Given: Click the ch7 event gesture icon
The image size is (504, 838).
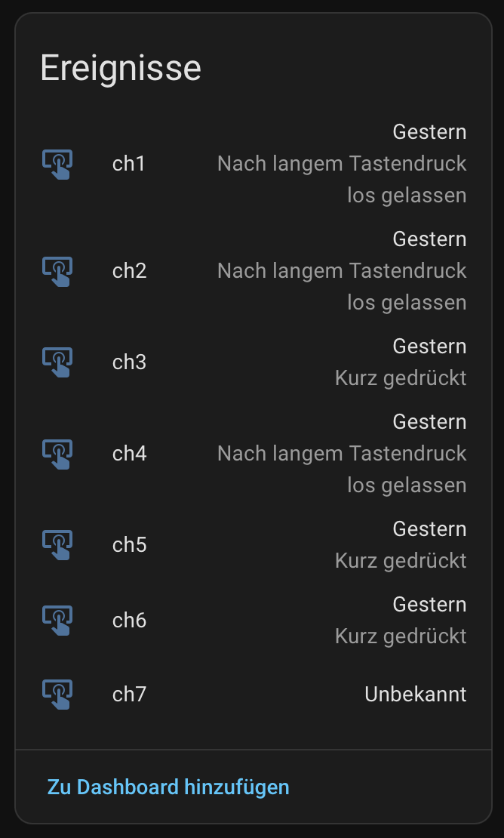Looking at the screenshot, I should click(57, 695).
